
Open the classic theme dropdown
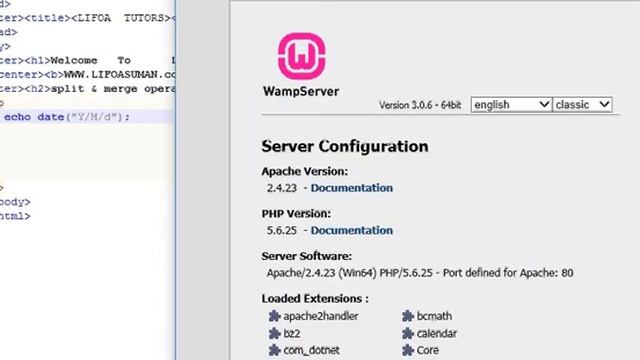click(x=582, y=105)
